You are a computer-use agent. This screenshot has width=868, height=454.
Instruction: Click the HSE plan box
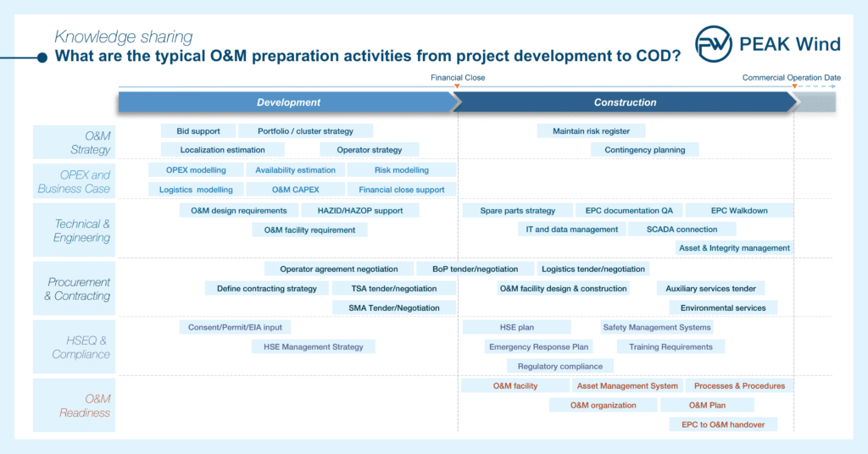tap(517, 327)
